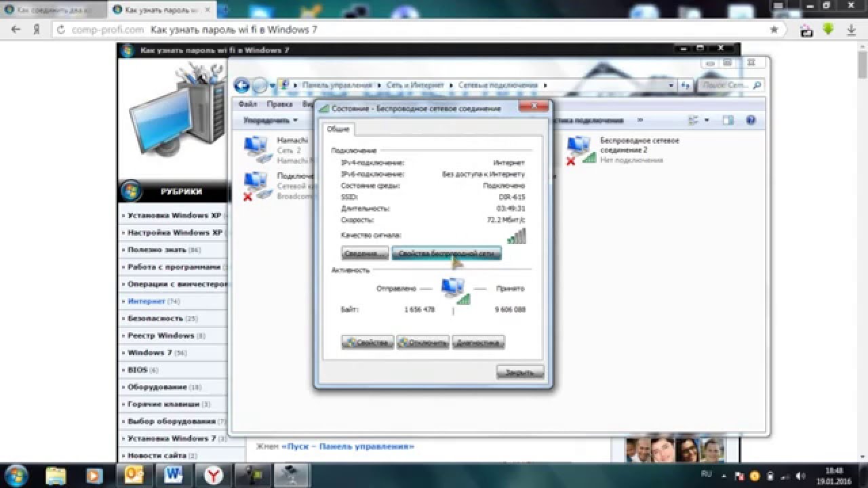
Task: Open the view options dropdown in Explorer toolbar
Action: [706, 120]
